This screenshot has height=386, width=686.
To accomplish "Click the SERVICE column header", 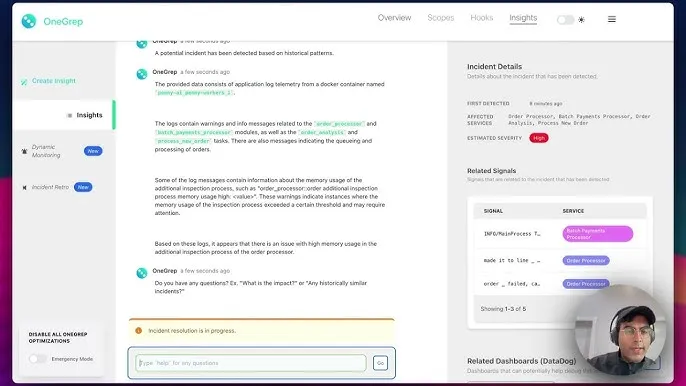I will tap(573, 211).
